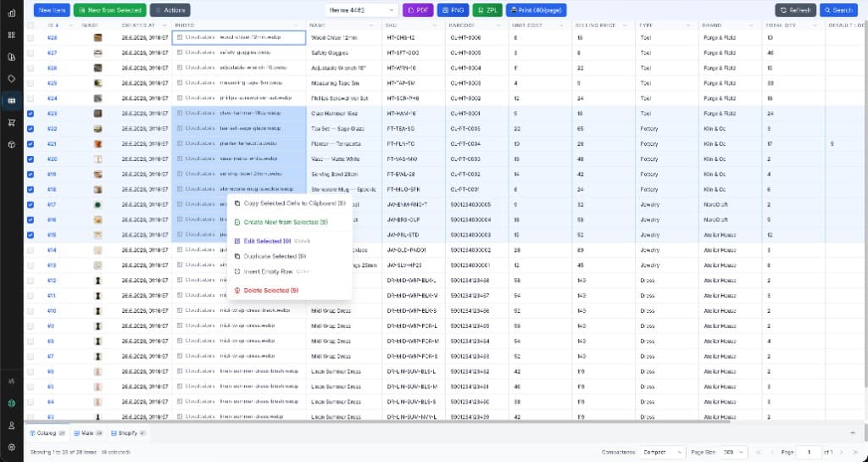The width and height of the screenshot is (868, 462).
Task: Check the checkbox for row 412
Action: (x=31, y=280)
